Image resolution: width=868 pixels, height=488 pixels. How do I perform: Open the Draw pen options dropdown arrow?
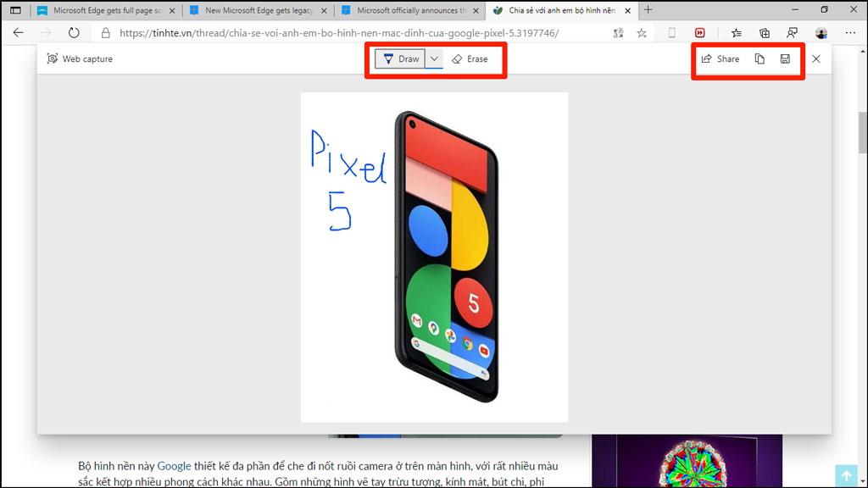434,58
